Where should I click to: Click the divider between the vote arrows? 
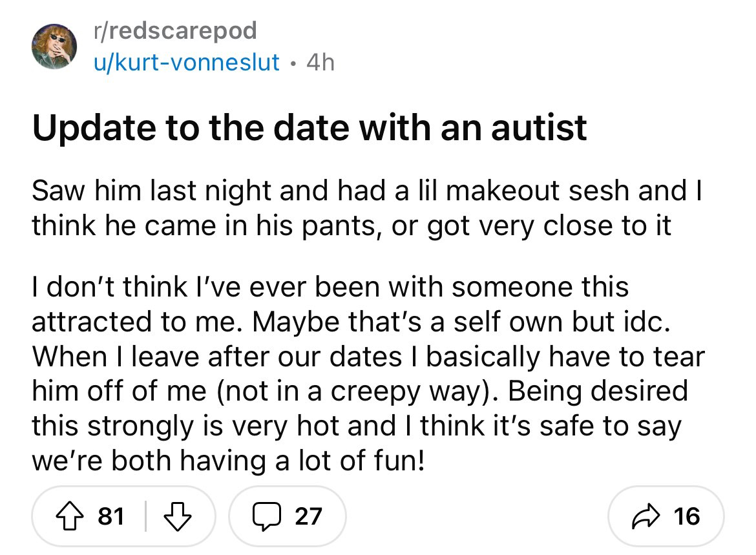point(145,515)
